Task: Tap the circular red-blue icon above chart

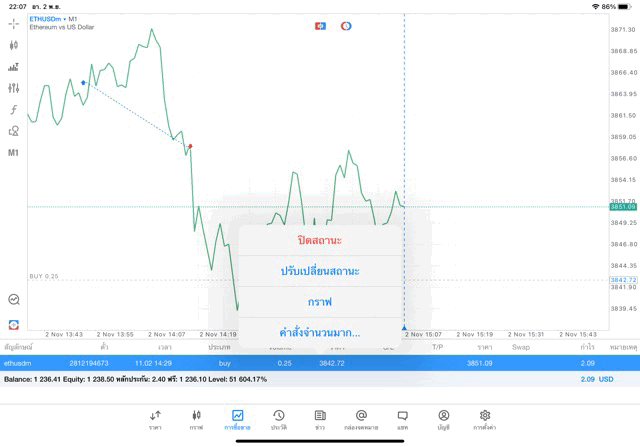Action: tap(346, 26)
